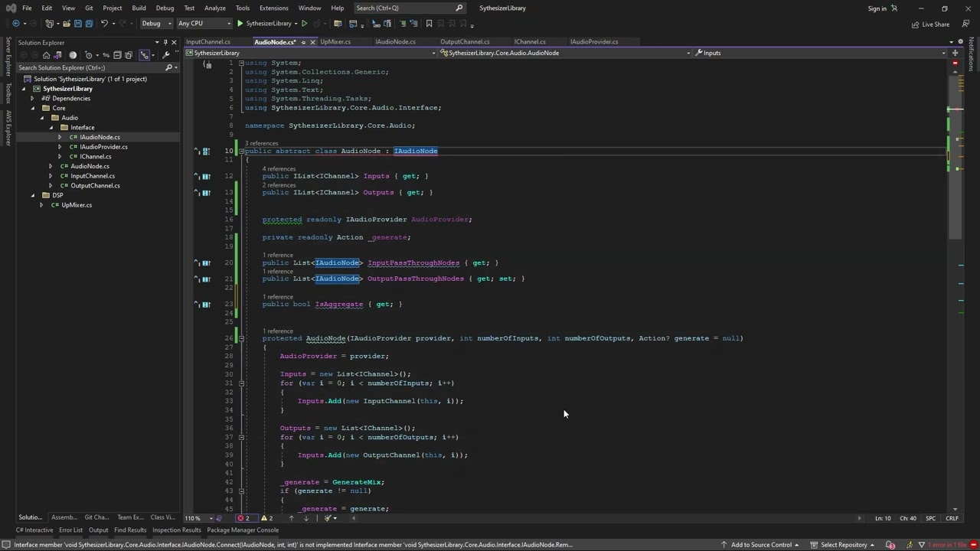This screenshot has width=980, height=551.
Task: Close the Solution Explorer panel
Action: [x=174, y=43]
